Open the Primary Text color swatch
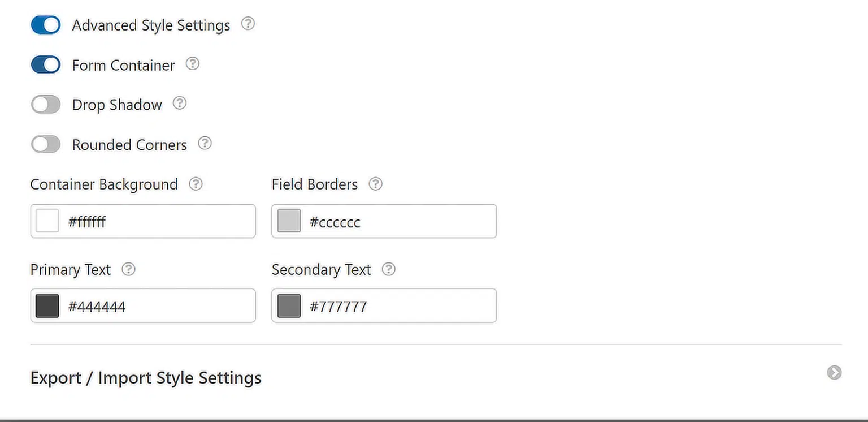The image size is (868, 422). (47, 306)
